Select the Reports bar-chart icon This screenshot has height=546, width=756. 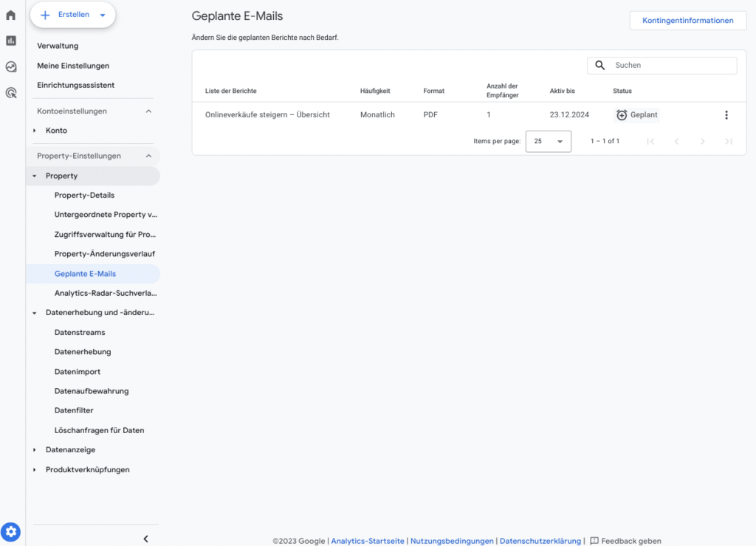10,40
